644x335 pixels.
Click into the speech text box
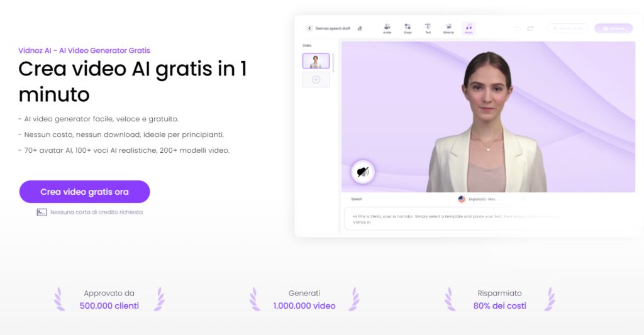click(487, 219)
